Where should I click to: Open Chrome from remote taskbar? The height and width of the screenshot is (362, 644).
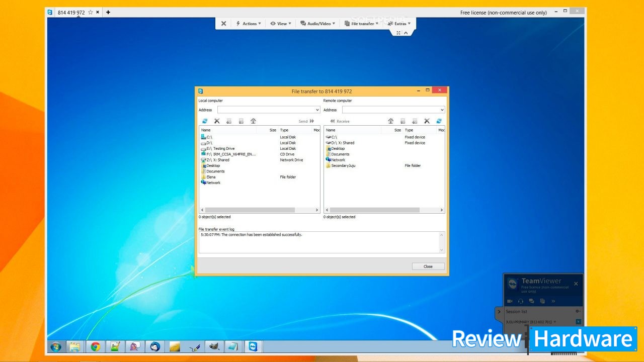tap(95, 346)
